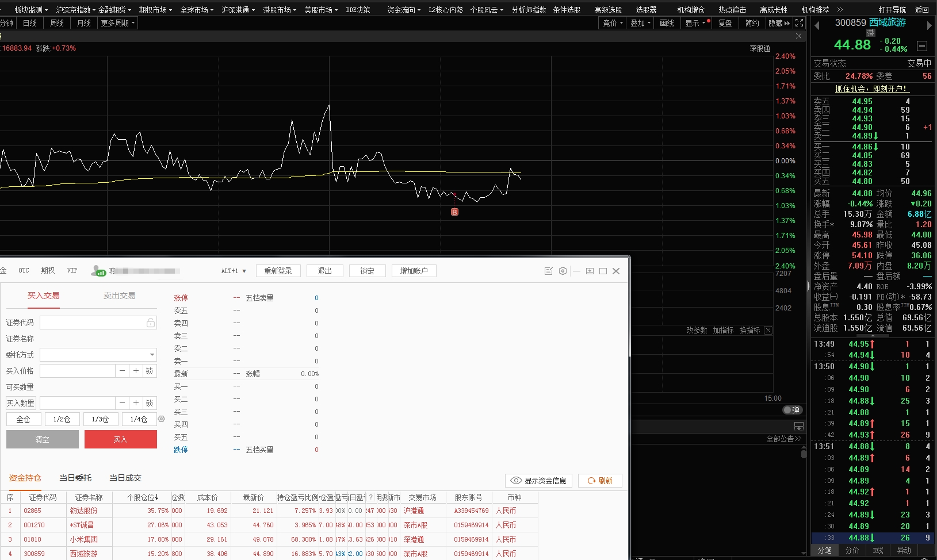
Task: Select the 小米集团 holdings row
Action: (x=269, y=539)
